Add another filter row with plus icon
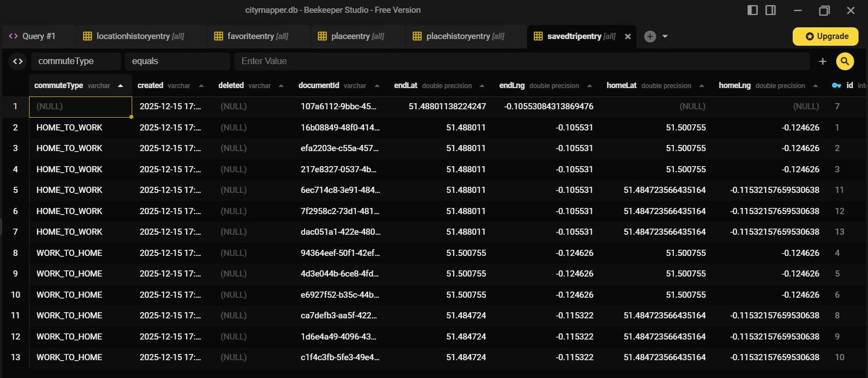 pyautogui.click(x=822, y=61)
